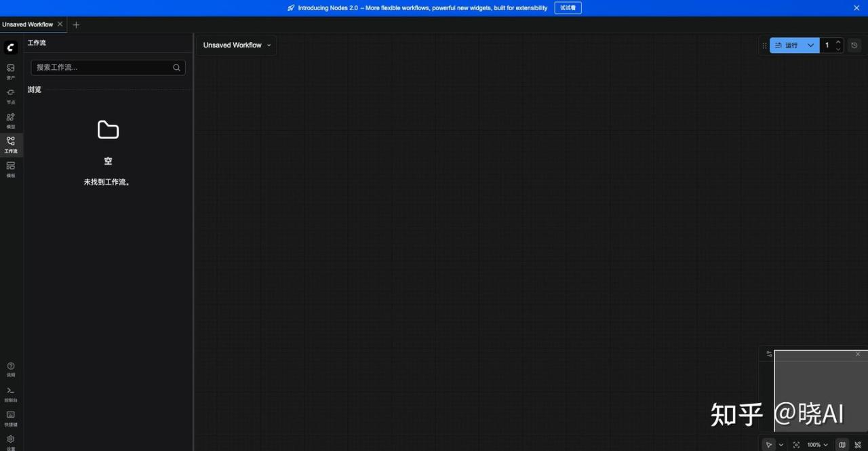868x451 pixels.
Task: Toggle the 工作流 (Workflows) sidebar panel
Action: [x=11, y=144]
